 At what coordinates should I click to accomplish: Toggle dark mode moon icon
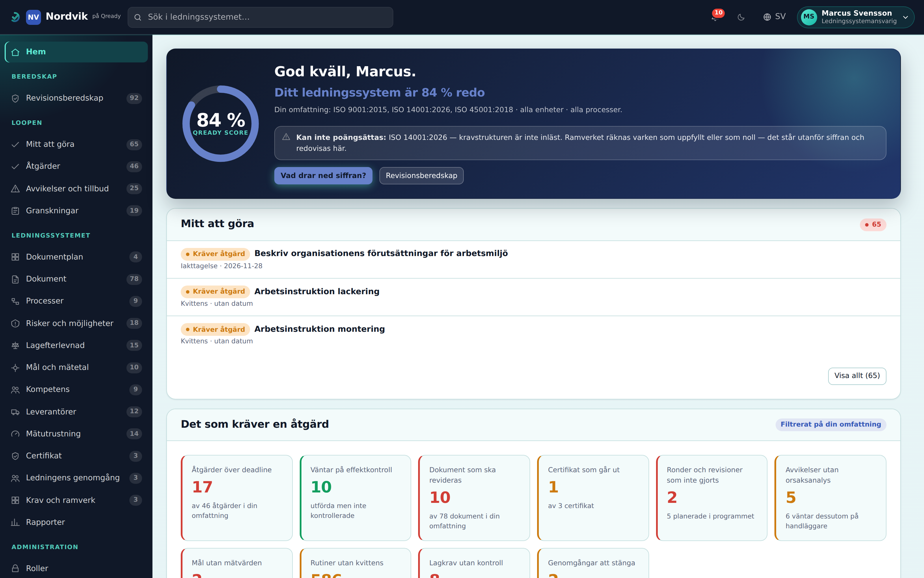[741, 17]
